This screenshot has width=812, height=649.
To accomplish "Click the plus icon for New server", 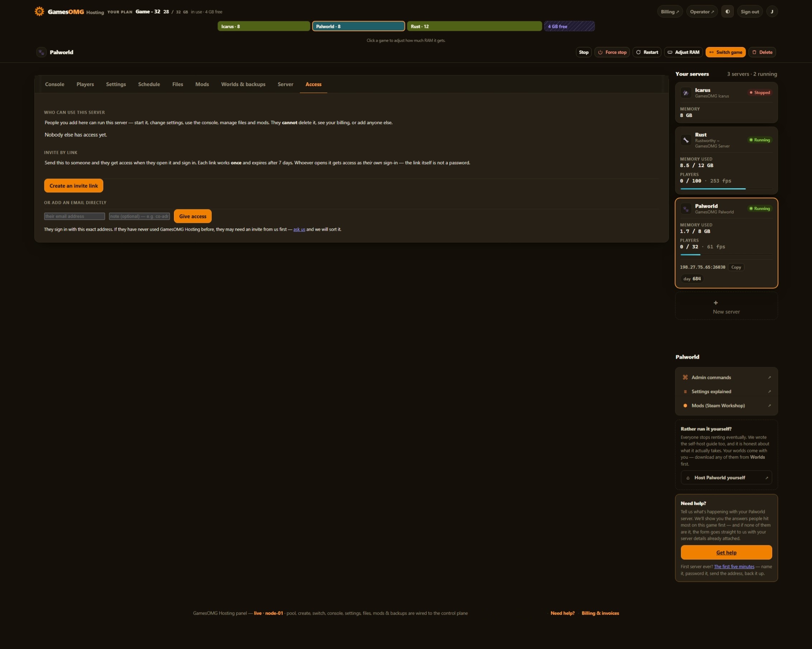I will (716, 303).
